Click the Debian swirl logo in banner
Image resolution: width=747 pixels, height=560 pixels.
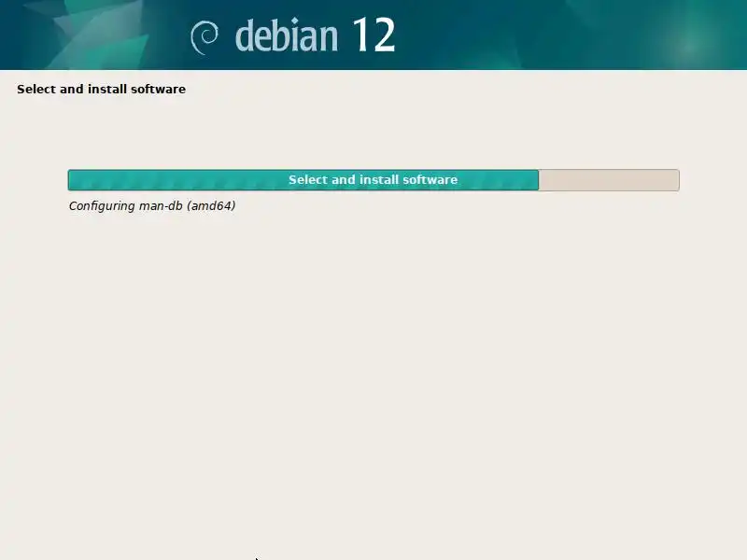(x=204, y=37)
